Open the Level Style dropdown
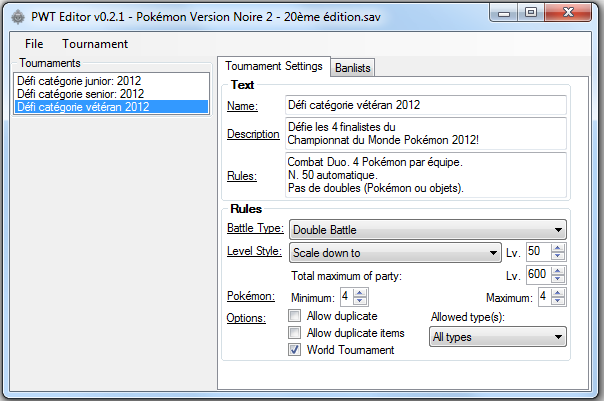The image size is (604, 401). click(395, 253)
